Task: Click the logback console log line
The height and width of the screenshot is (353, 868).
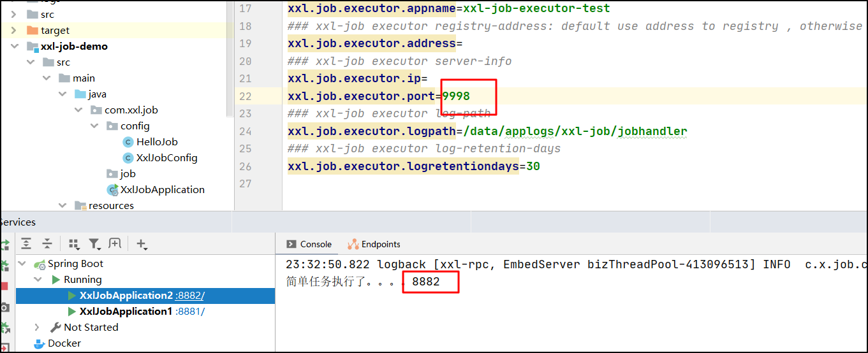Action: pos(576,264)
